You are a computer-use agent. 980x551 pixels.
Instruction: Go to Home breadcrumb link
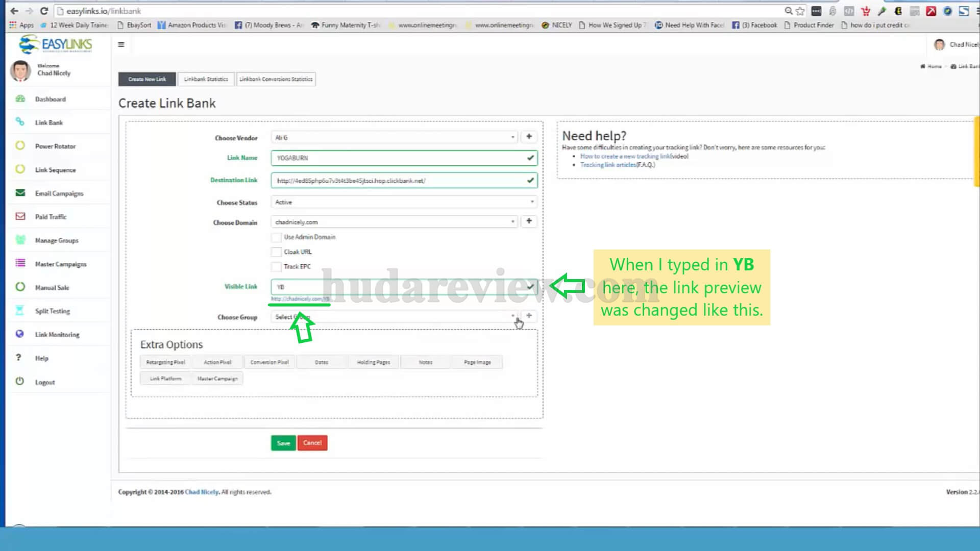932,66
